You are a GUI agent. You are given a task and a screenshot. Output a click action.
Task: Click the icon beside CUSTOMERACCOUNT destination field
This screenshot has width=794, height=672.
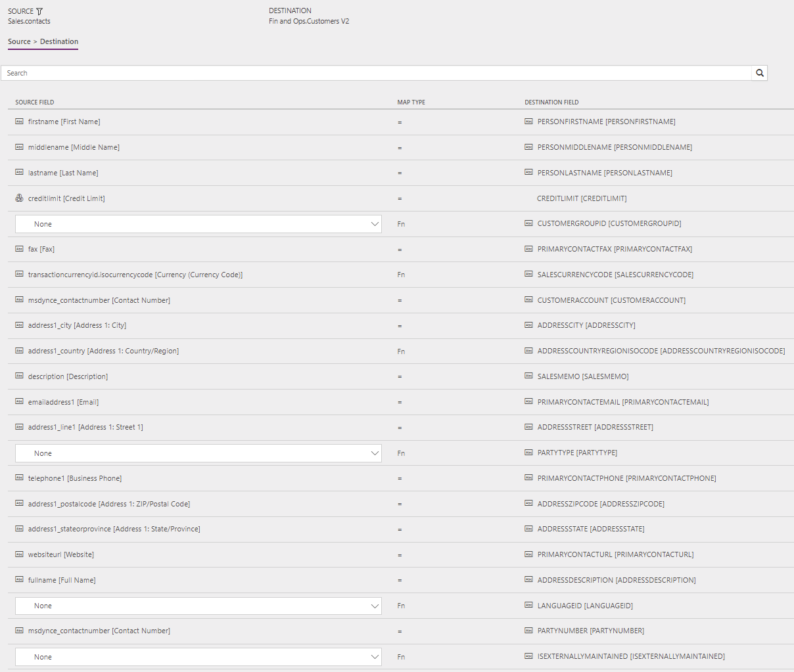point(529,300)
